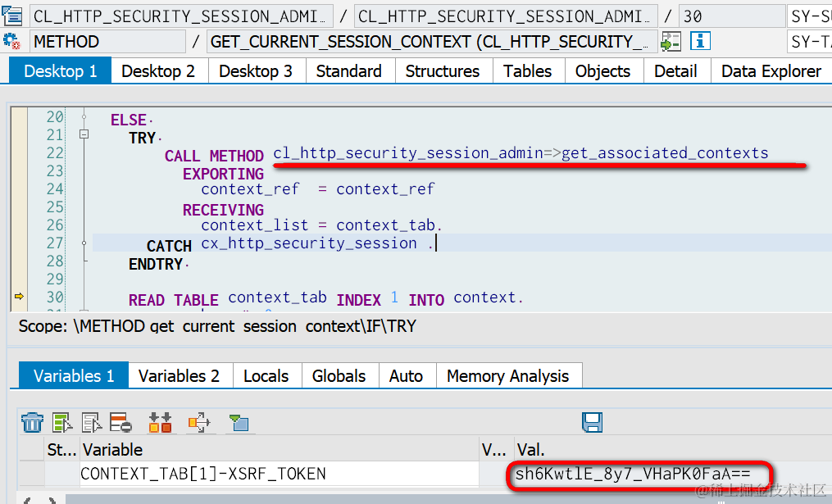Click the ELSE keyword on line 20
The width and height of the screenshot is (832, 504).
(x=129, y=120)
